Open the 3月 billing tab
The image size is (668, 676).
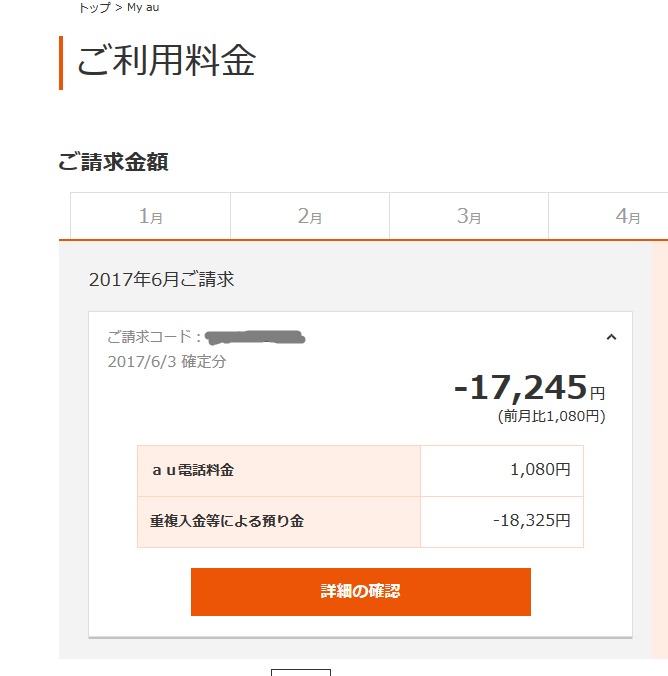[x=469, y=216]
